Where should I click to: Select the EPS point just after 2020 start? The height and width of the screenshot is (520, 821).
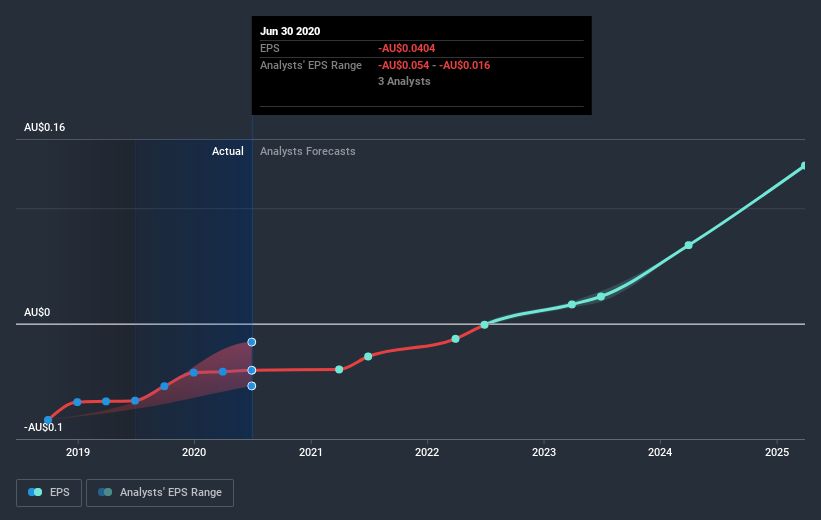coord(223,372)
